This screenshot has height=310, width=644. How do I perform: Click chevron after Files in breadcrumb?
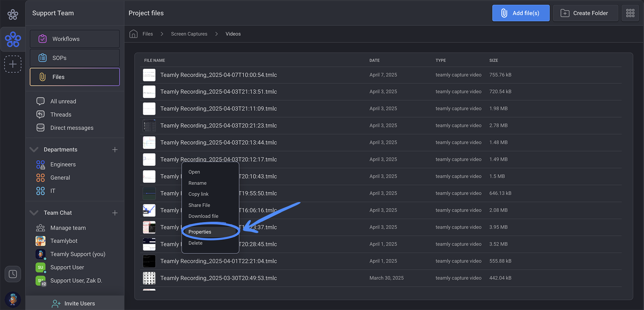tap(162, 34)
